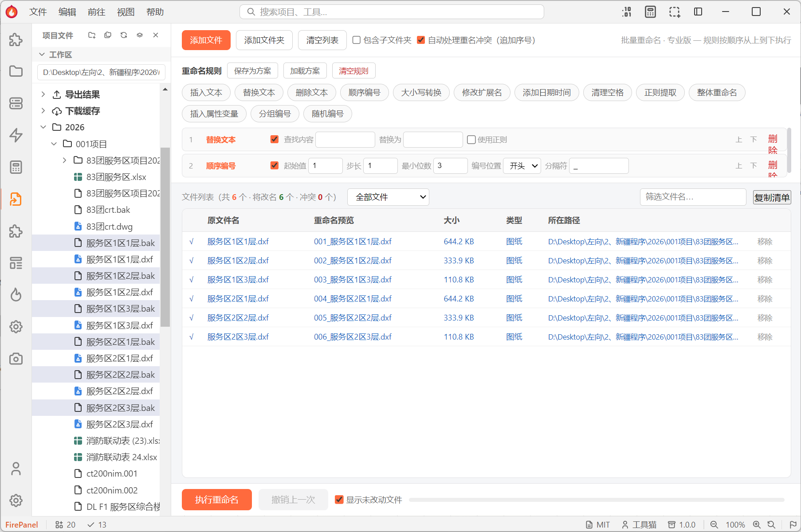
Task: Open the flame icon in left sidebar
Action: tap(16, 295)
